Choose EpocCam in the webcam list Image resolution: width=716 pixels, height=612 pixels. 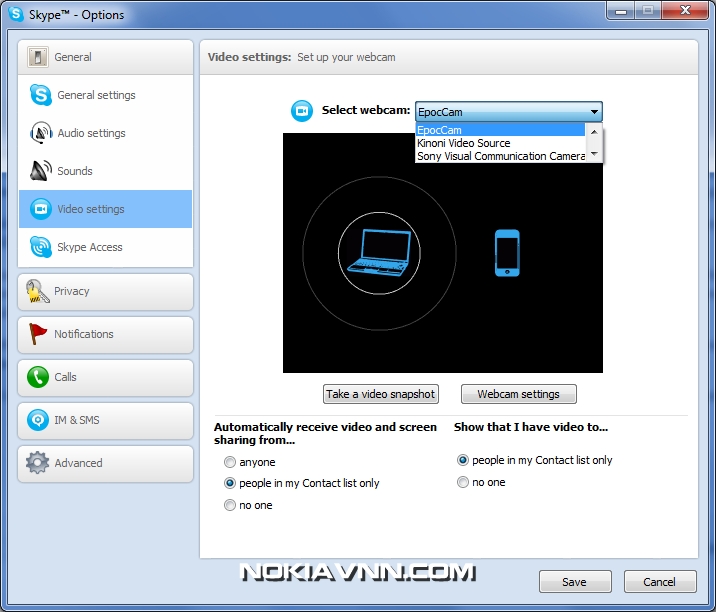[500, 130]
